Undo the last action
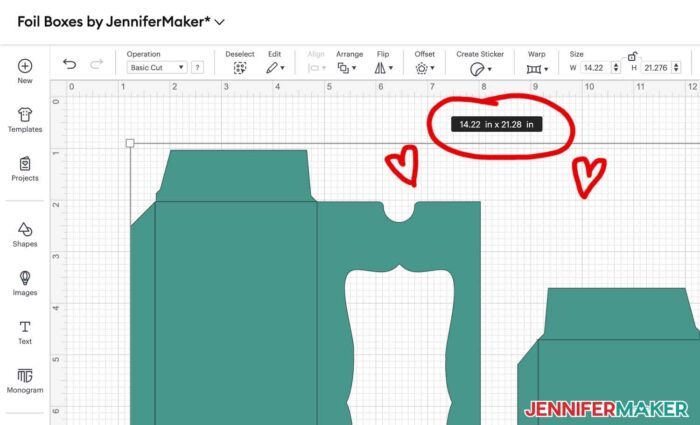This screenshot has height=425, width=700. (x=70, y=64)
